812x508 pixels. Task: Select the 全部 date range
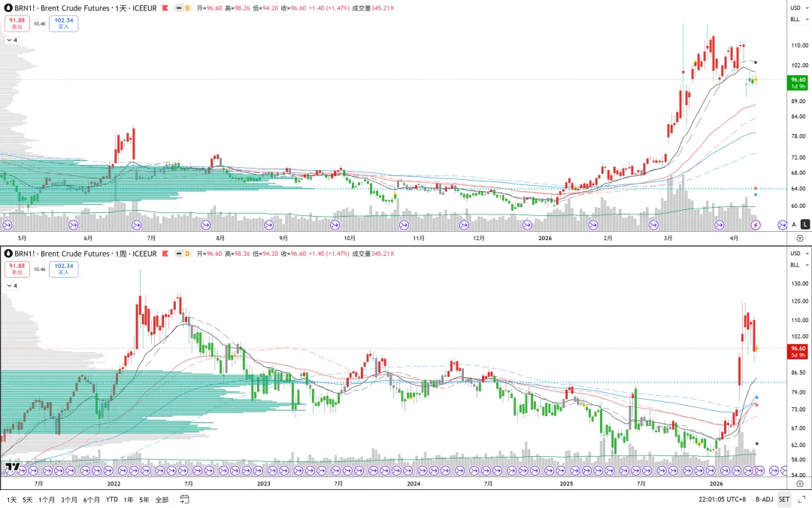(x=162, y=500)
